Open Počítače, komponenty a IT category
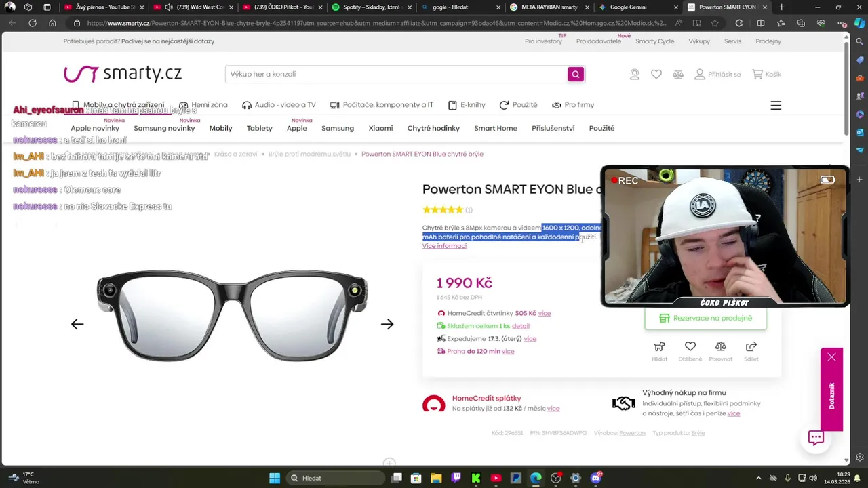 pyautogui.click(x=382, y=105)
